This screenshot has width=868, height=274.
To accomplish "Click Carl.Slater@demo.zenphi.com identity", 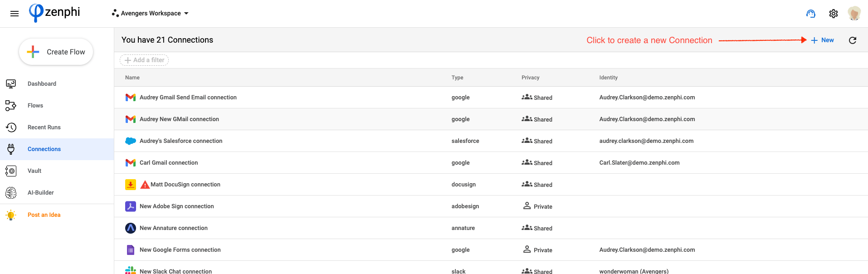I will [x=639, y=162].
